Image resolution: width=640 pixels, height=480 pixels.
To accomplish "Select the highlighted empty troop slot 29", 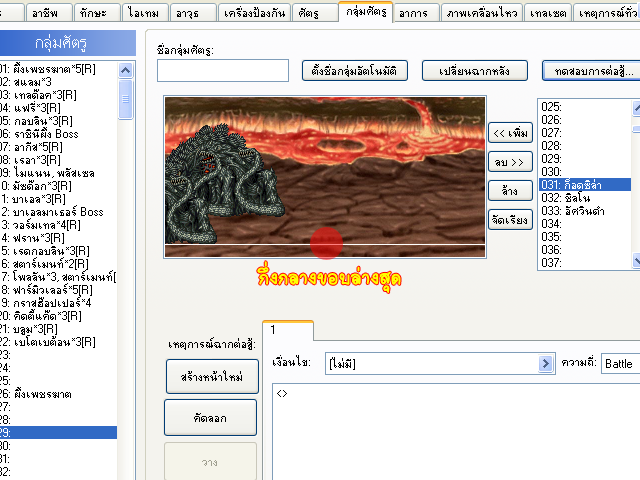I will [58, 433].
